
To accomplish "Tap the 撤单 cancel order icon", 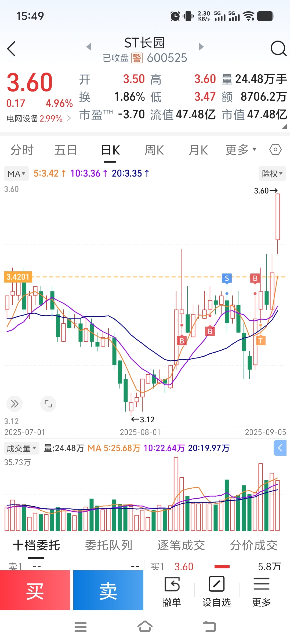I will click(x=172, y=584).
